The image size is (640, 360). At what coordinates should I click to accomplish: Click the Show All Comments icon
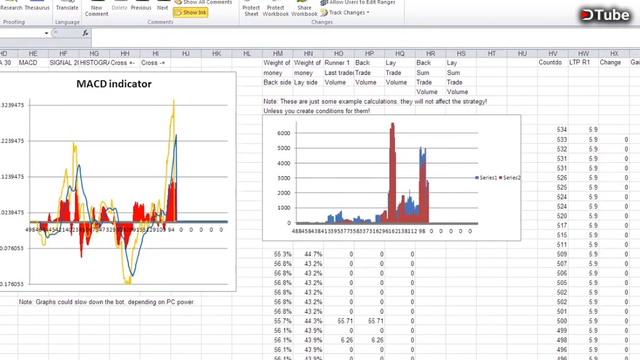click(178, 2)
